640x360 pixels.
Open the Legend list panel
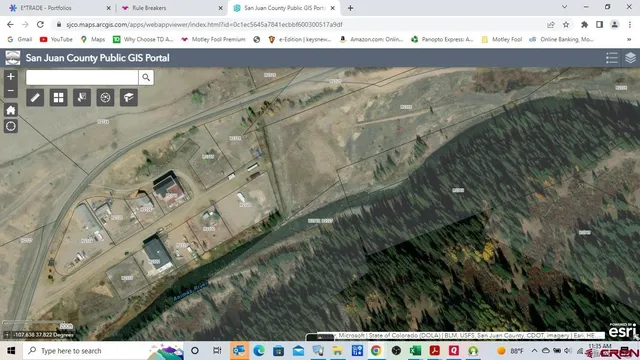pos(611,58)
